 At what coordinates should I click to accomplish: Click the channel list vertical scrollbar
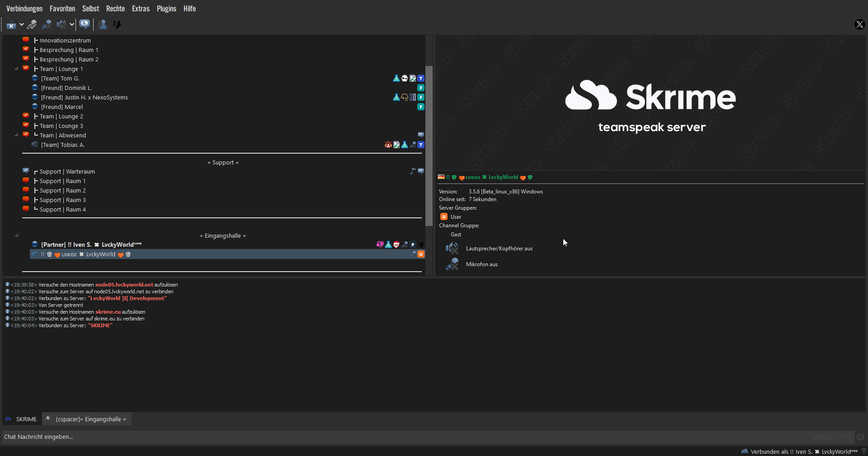(429, 145)
